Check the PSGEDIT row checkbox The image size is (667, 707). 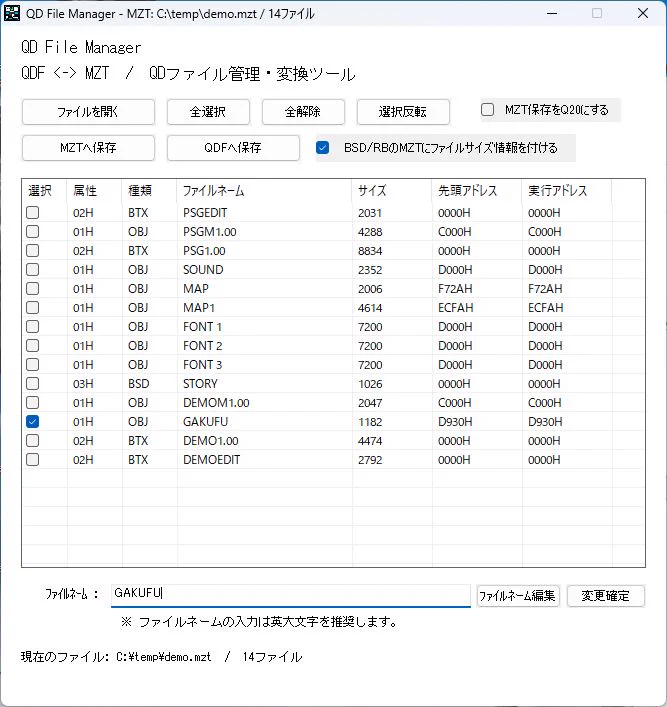32,212
